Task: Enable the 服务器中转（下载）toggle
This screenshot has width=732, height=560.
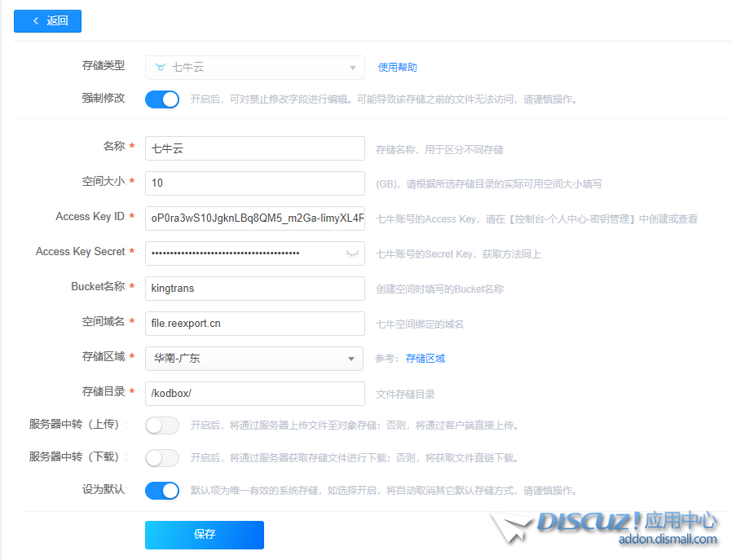Action: 162,458
